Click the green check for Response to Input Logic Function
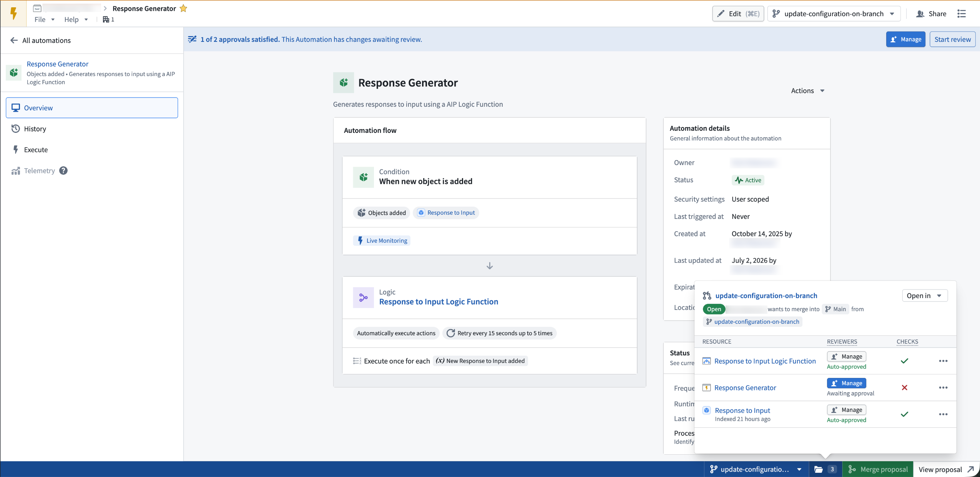980x477 pixels. [905, 361]
